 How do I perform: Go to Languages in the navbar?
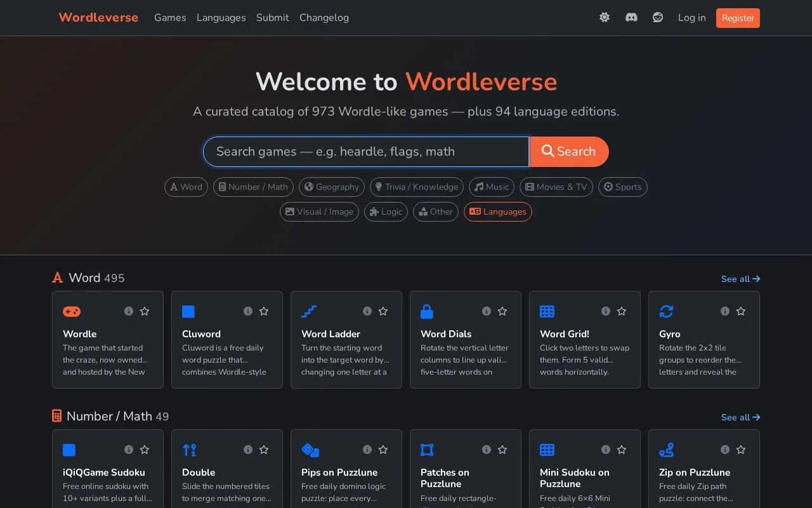pyautogui.click(x=221, y=18)
